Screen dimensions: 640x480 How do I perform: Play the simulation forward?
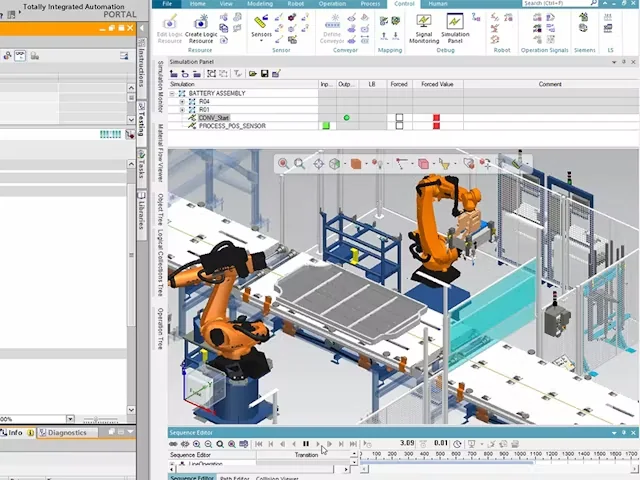[x=318, y=444]
